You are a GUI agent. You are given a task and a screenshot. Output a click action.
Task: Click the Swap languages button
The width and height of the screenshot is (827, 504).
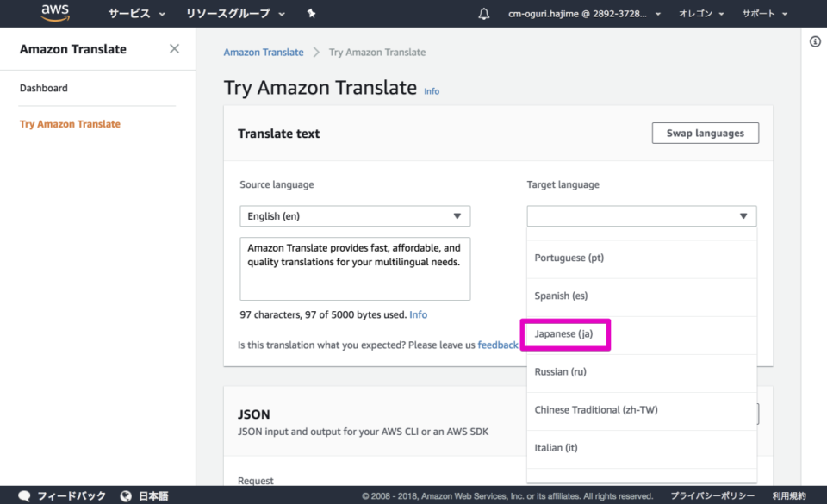tap(705, 133)
